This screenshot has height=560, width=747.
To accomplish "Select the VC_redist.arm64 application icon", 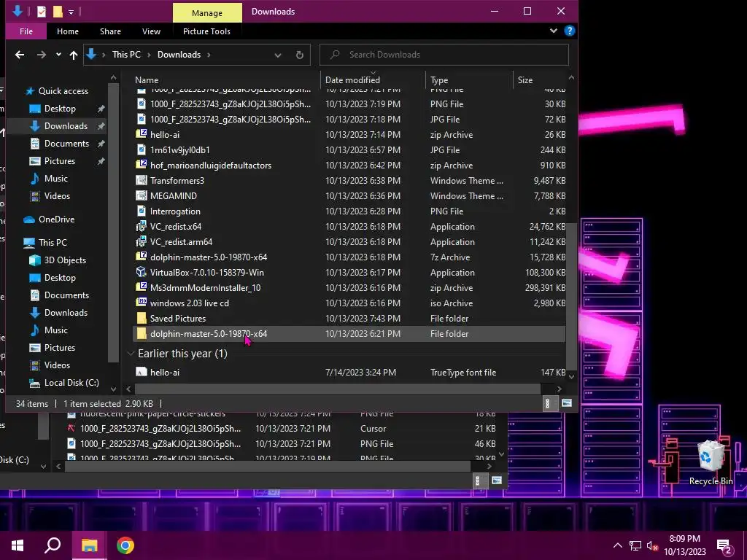I will [141, 241].
